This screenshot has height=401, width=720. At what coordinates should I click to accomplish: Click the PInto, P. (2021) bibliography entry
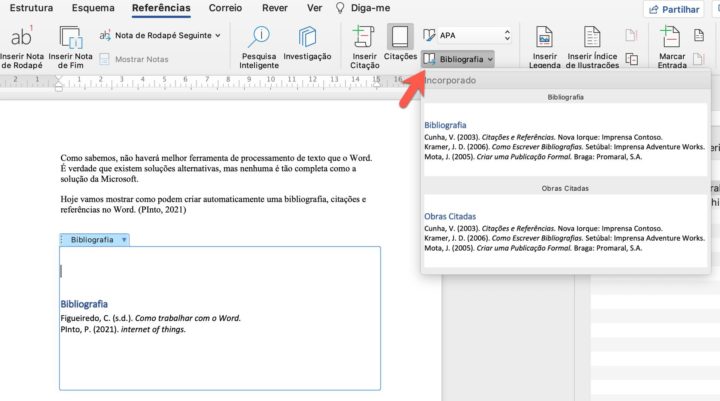[x=123, y=329]
